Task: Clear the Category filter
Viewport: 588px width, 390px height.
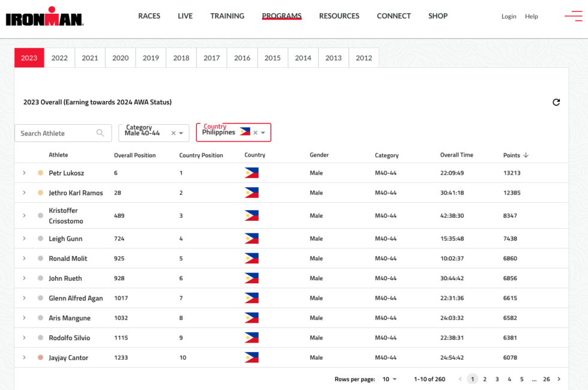Action: (x=173, y=133)
